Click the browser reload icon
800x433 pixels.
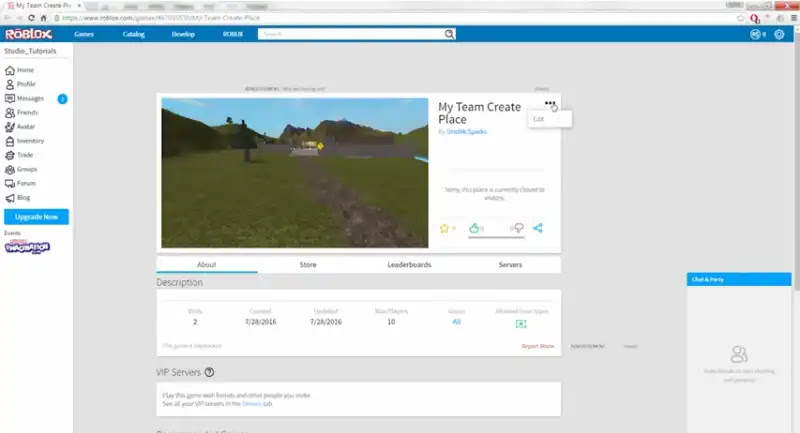point(32,18)
